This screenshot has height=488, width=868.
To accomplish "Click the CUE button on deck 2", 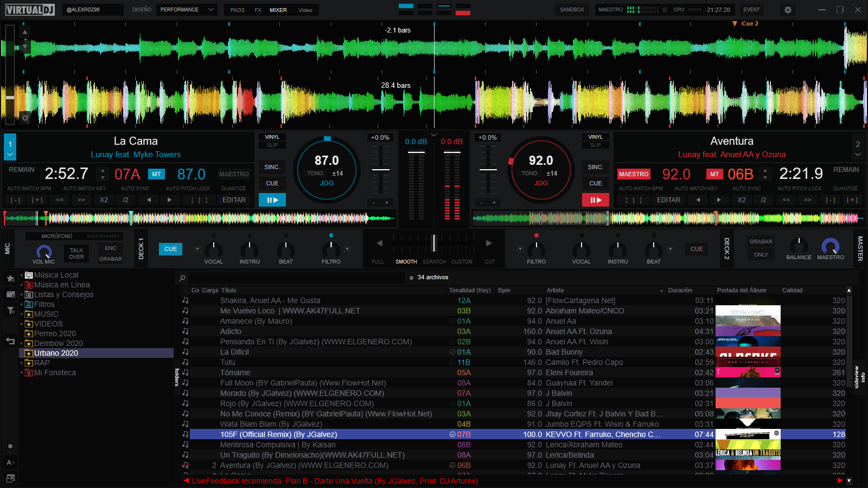I will tap(596, 183).
